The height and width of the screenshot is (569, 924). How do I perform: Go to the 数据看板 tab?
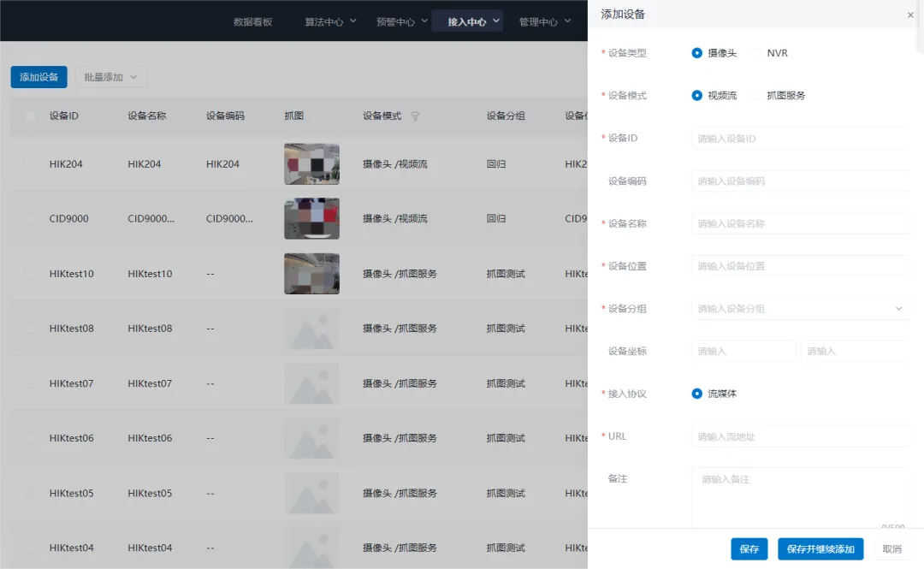coord(252,21)
